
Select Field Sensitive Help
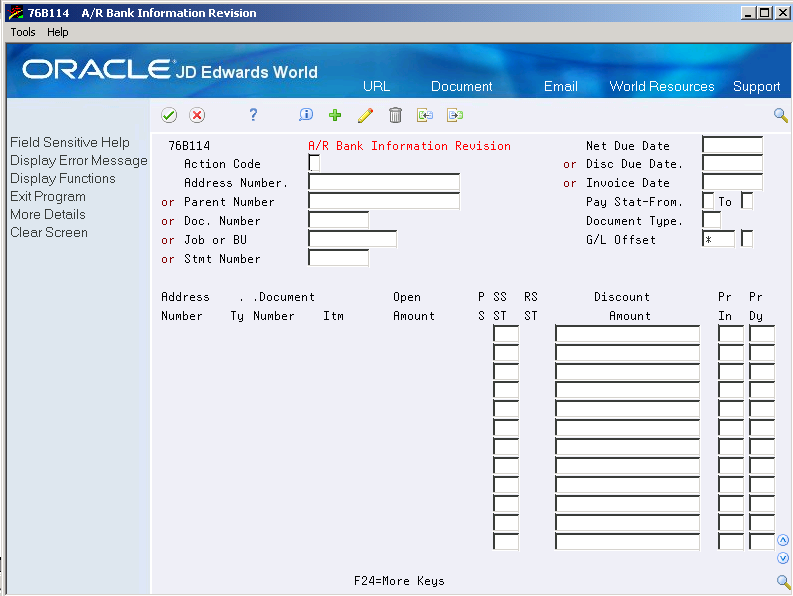pyautogui.click(x=70, y=143)
